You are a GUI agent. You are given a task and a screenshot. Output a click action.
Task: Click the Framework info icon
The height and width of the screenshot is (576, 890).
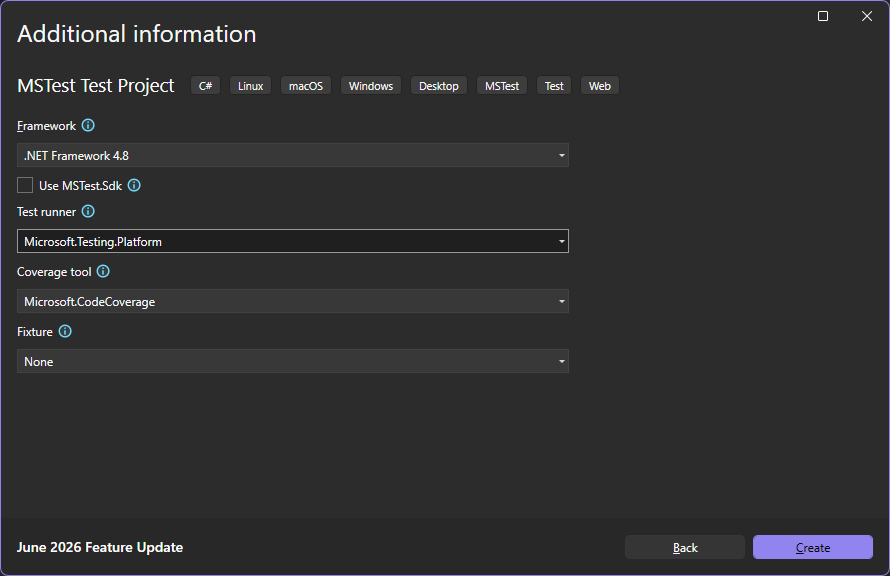(x=88, y=125)
